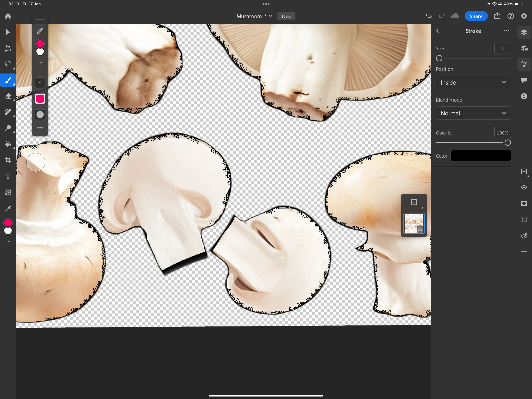Swap foreground and background colors

pyautogui.click(x=8, y=243)
